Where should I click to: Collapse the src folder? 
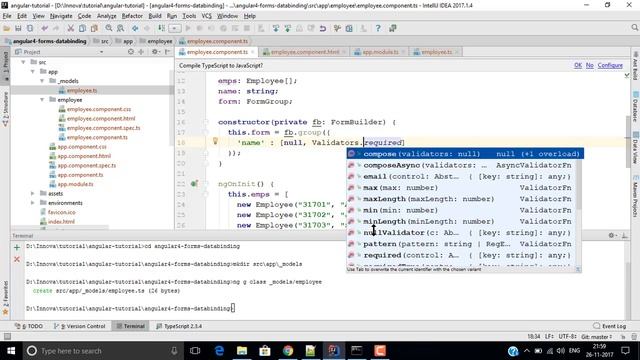(24, 62)
